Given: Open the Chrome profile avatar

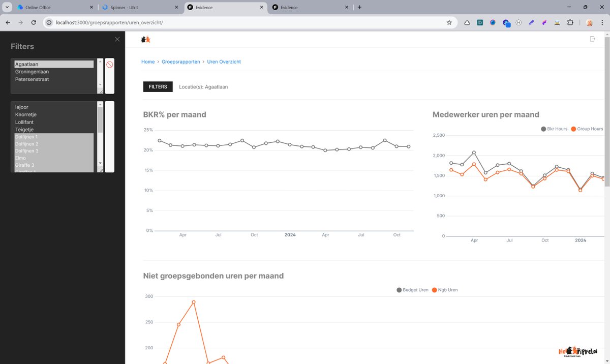Looking at the screenshot, I should [590, 22].
